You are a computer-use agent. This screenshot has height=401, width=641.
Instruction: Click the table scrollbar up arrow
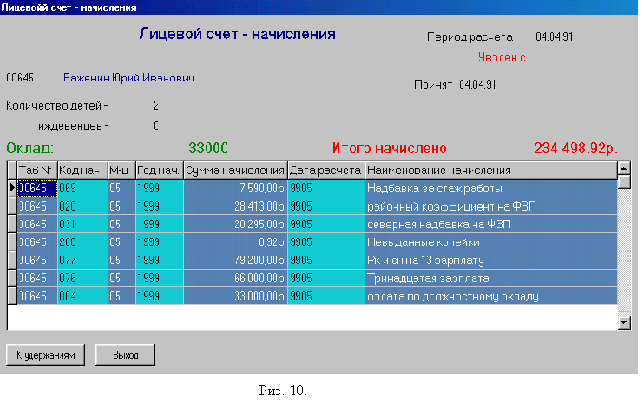coord(624,168)
